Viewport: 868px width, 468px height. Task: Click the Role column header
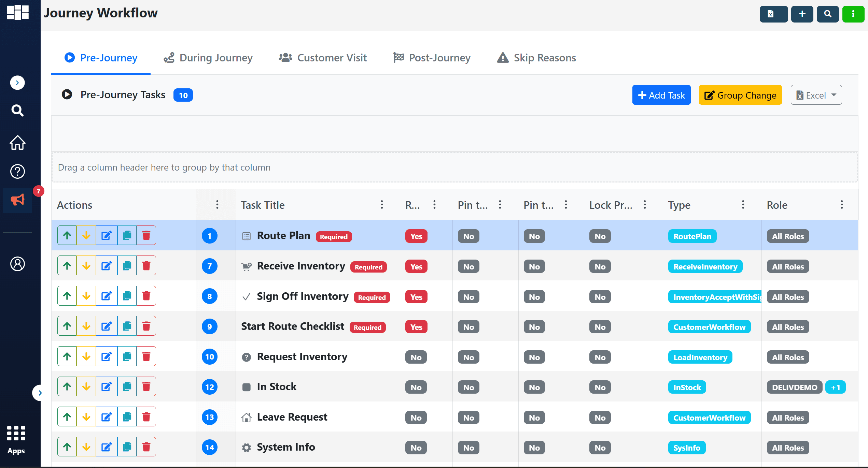click(x=777, y=205)
